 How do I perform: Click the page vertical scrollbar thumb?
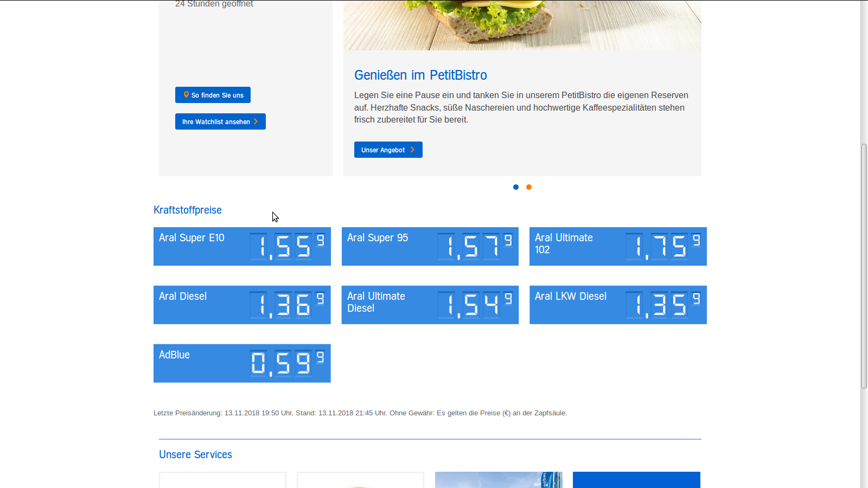click(x=864, y=266)
